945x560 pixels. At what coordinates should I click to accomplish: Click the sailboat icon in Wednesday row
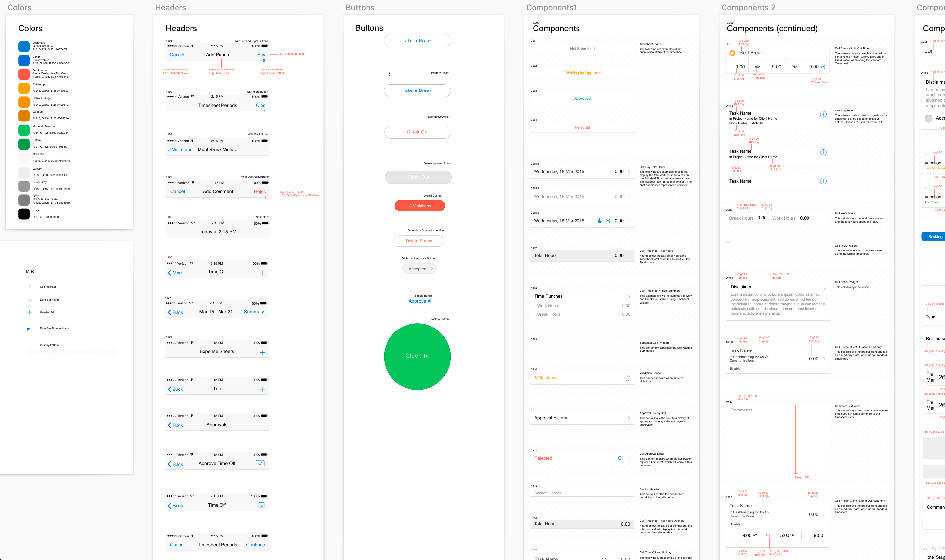pos(599,221)
